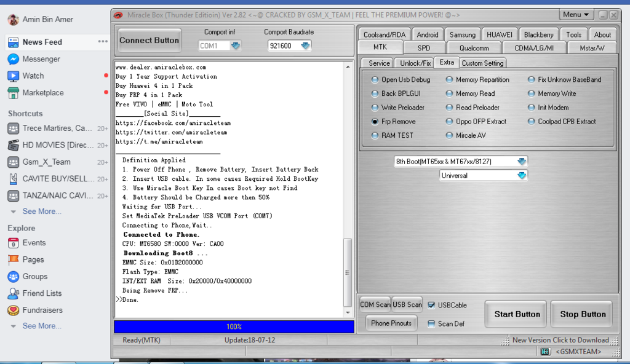
Task: Click the GSMXTEAM status bar icon
Action: pyautogui.click(x=545, y=352)
